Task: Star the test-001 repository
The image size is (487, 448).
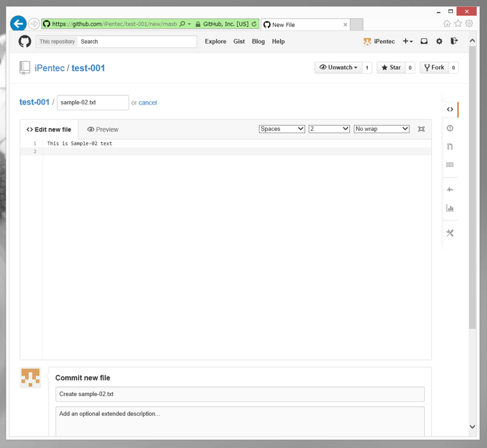Action: tap(391, 67)
